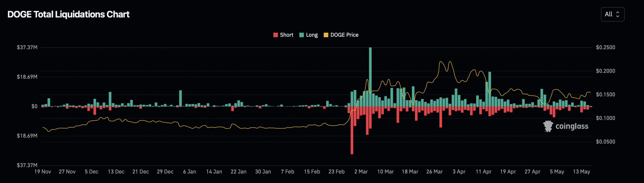Click the 27 Nov date label
This screenshot has height=183, width=644.
click(67, 172)
